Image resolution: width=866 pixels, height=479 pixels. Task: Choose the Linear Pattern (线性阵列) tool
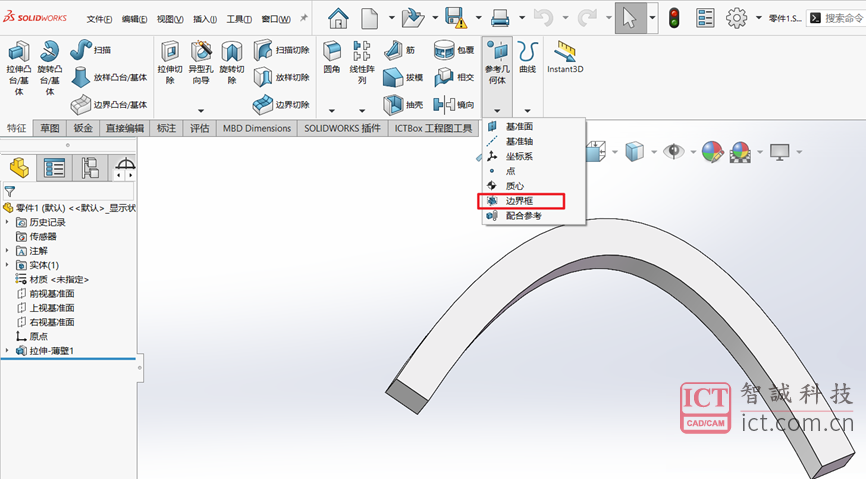tap(362, 62)
